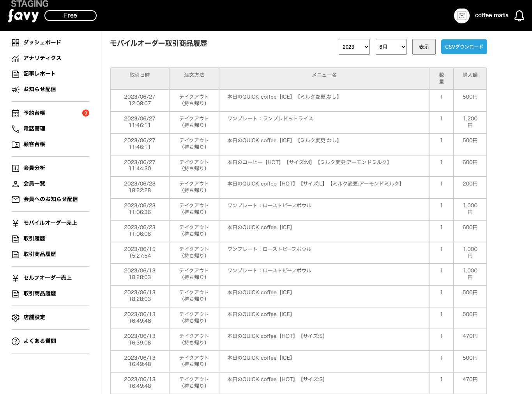Click the store settings gear icon
This screenshot has height=394, width=532.
tap(16, 318)
